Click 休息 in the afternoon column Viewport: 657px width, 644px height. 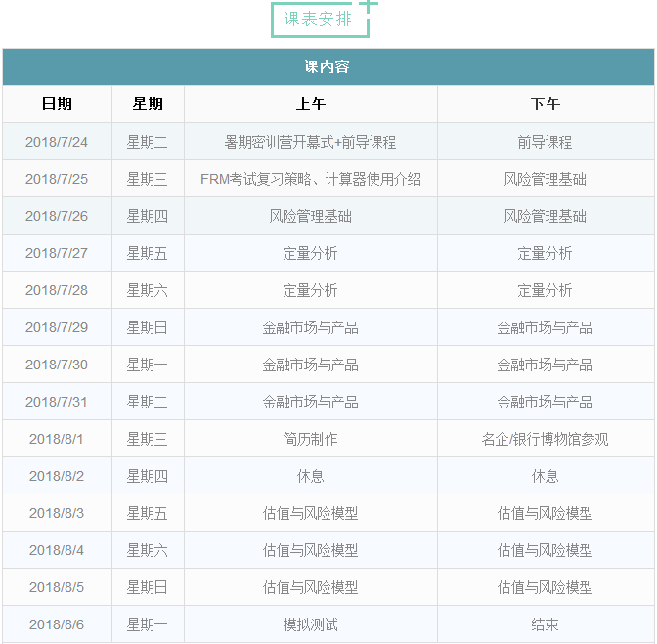(545, 476)
